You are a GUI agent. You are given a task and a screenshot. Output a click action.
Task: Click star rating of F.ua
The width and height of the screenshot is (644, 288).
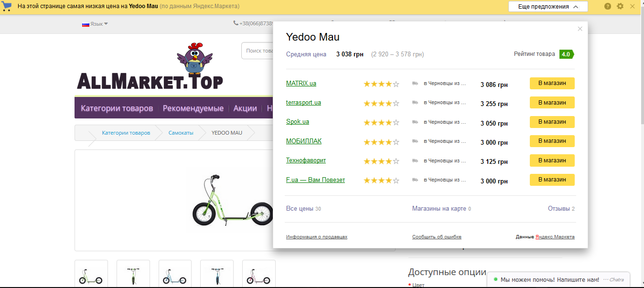pyautogui.click(x=381, y=181)
